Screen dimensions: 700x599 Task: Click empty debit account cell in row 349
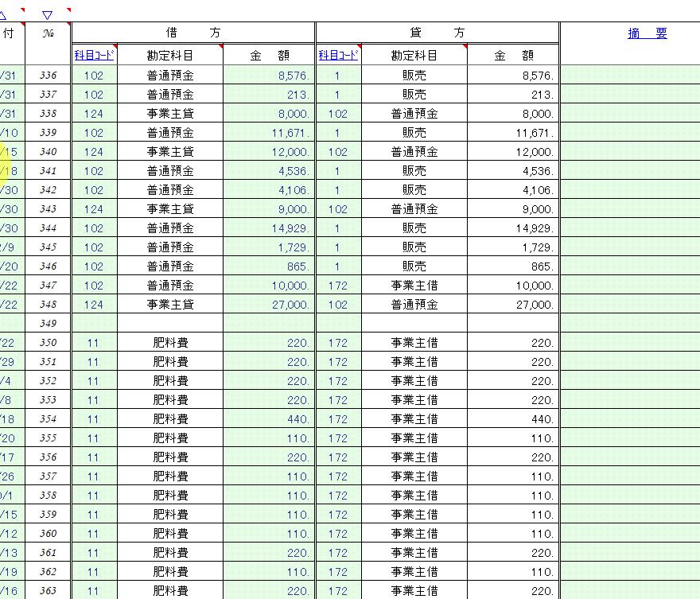170,324
